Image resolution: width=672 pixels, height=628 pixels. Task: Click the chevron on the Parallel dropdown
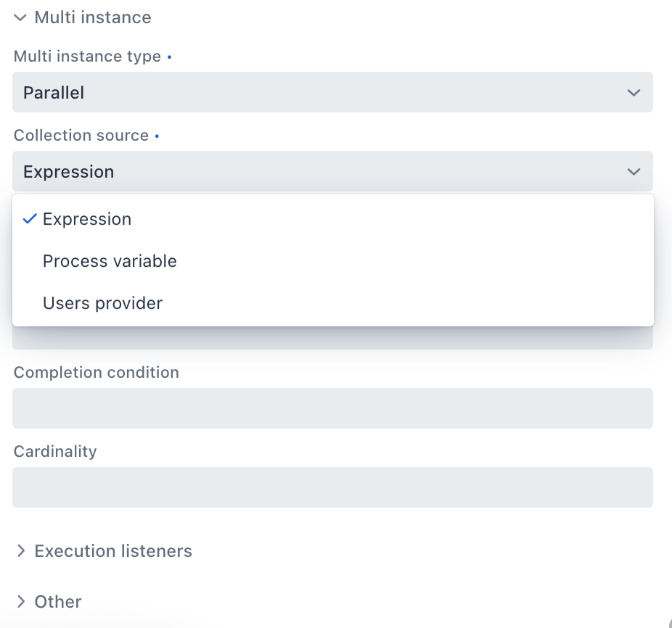point(633,92)
